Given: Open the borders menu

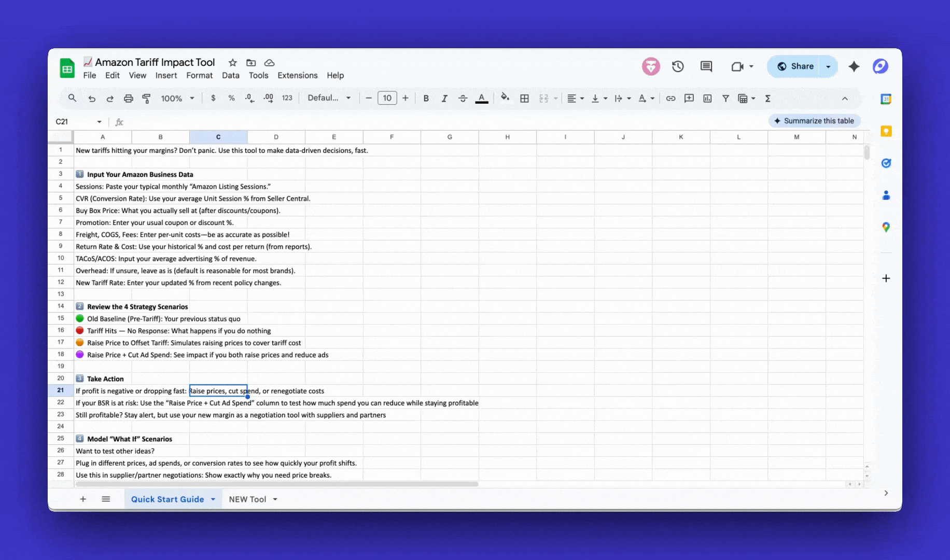Looking at the screenshot, I should 524,99.
